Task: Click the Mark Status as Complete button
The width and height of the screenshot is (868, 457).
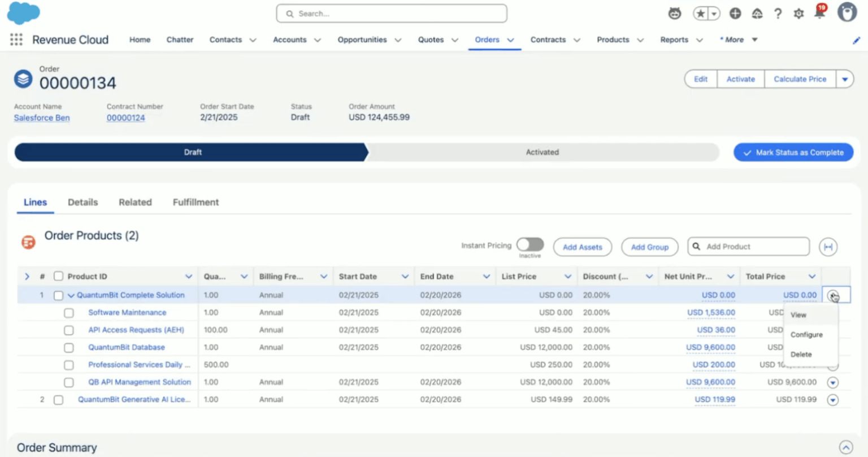Action: tap(793, 153)
